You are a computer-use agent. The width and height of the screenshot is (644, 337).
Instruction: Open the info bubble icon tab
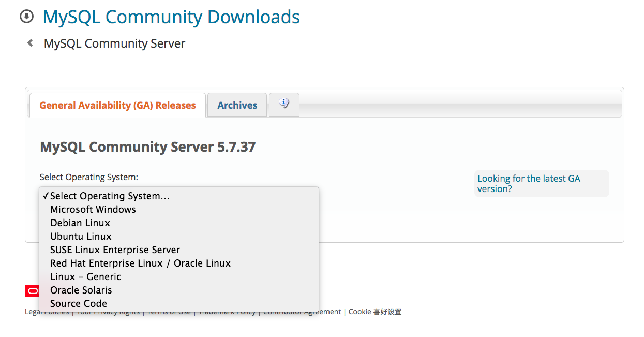click(x=284, y=104)
